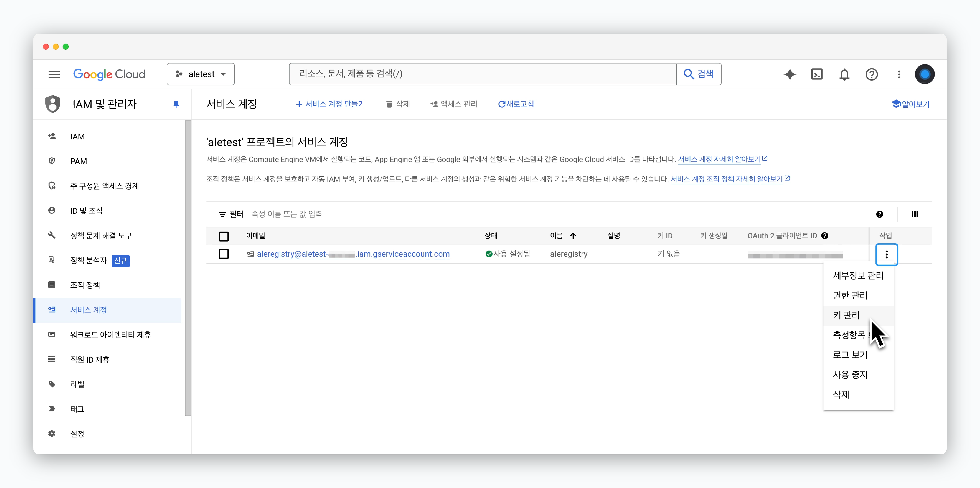Select 서비스 계정 in the sidebar

107,310
